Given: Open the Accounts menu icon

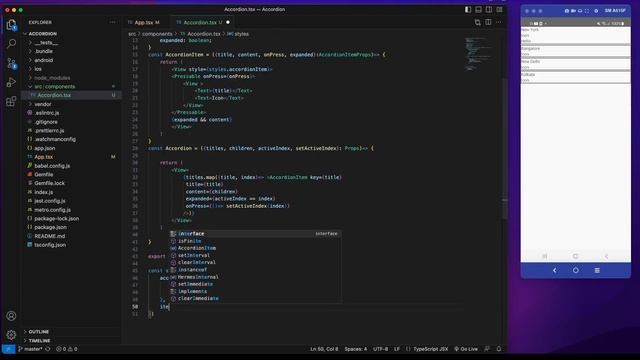Looking at the screenshot, I should pyautogui.click(x=11, y=316).
